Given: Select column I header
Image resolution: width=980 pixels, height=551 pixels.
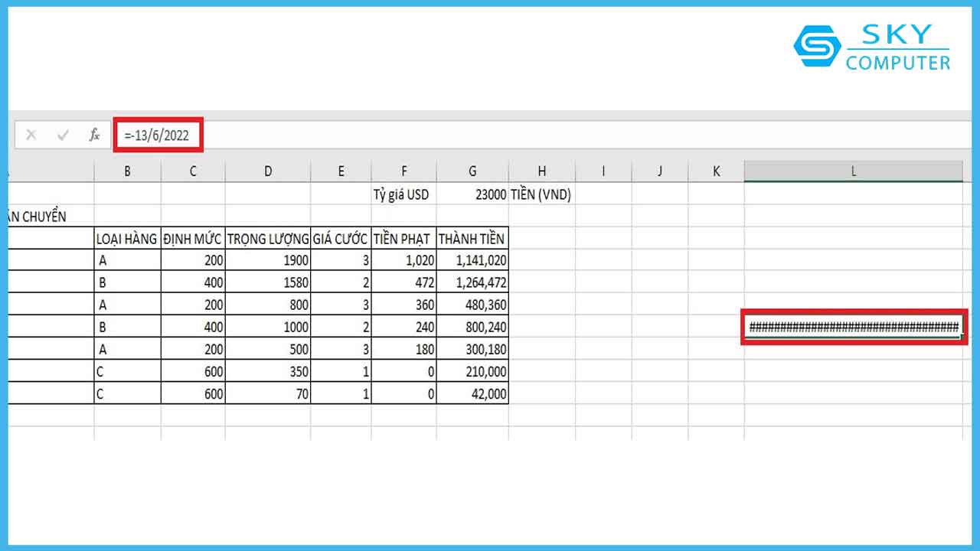Looking at the screenshot, I should point(603,171).
